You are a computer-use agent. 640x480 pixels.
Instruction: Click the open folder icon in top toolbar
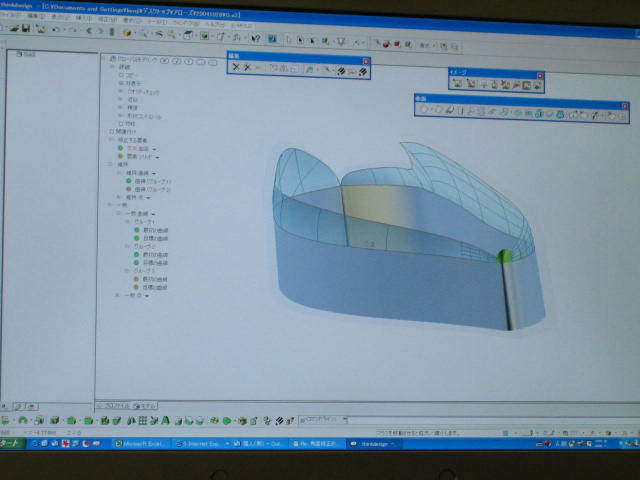click(x=14, y=28)
